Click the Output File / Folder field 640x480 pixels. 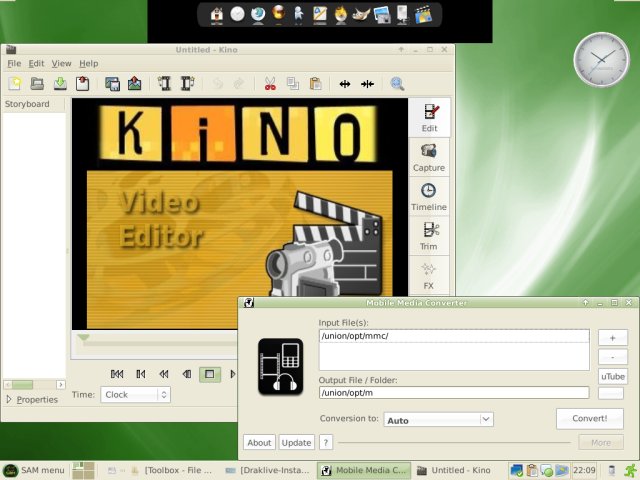454,393
